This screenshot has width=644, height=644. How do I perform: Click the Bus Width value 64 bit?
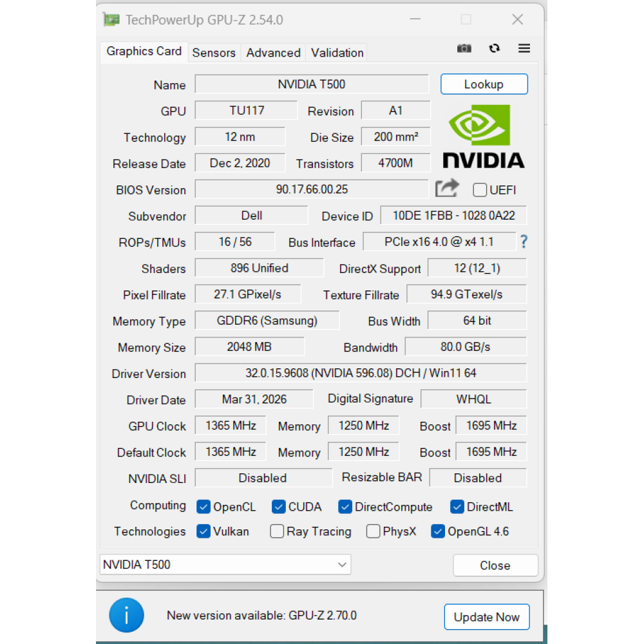coord(477,321)
